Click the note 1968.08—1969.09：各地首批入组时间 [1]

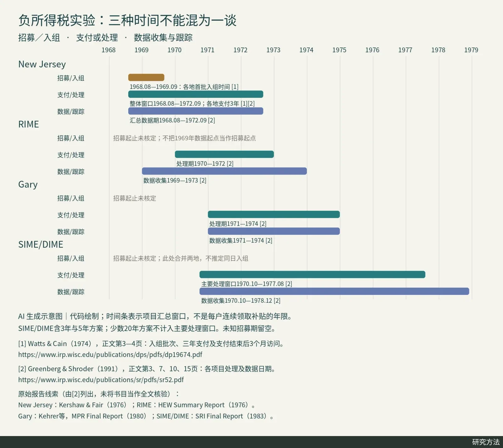pyautogui.click(x=184, y=87)
